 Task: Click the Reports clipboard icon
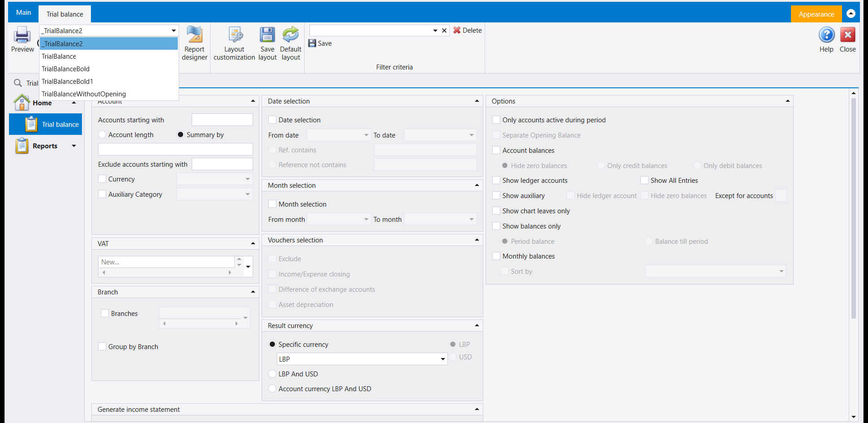click(21, 146)
